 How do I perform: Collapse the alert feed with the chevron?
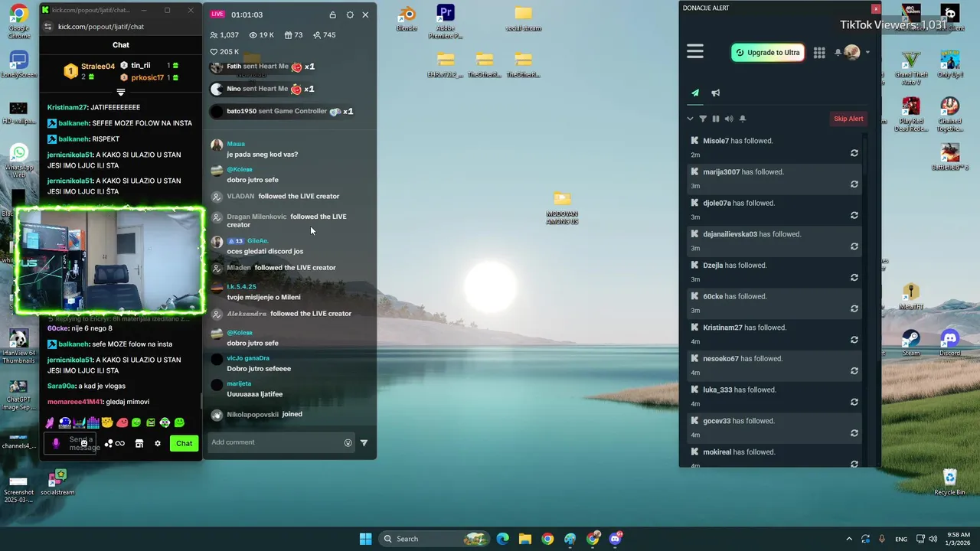pos(690,119)
